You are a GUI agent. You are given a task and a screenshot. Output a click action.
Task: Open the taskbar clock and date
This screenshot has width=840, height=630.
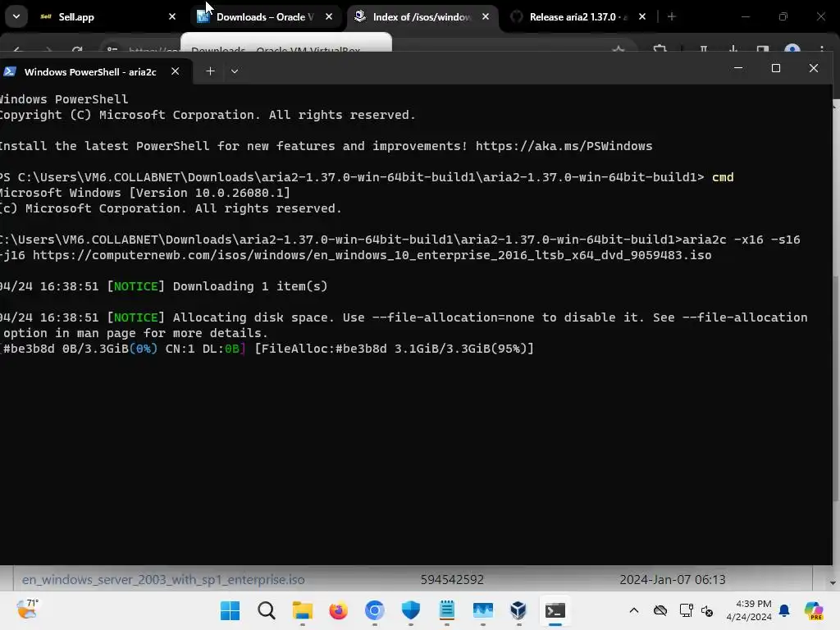(749, 610)
